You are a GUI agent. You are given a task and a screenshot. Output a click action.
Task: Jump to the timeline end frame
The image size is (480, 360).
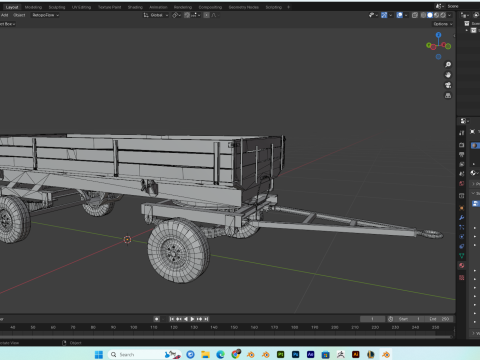[206, 319]
